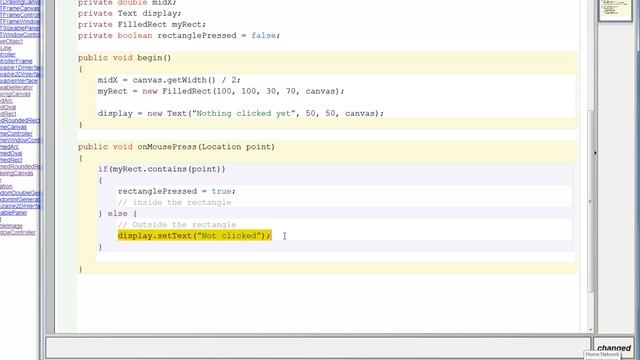Click the empty status message bar below the editor
This screenshot has width=640, height=360.
point(318,348)
